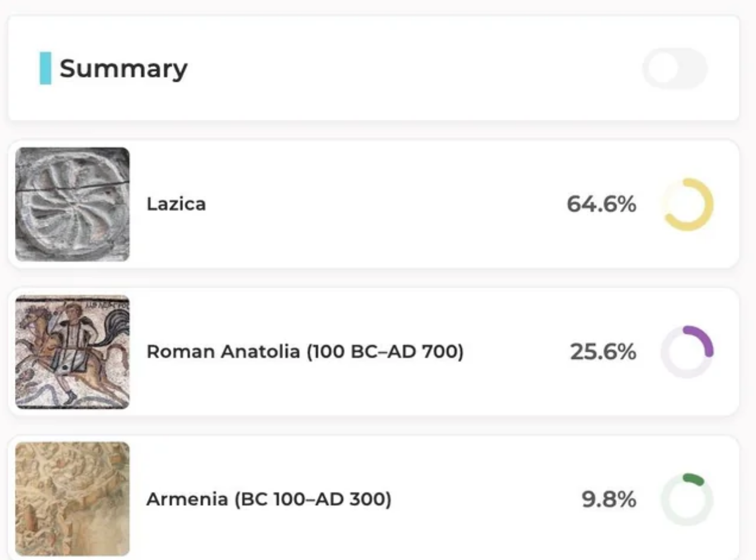Click the white knob of the Summary switch
This screenshot has height=560, width=756.
point(661,69)
